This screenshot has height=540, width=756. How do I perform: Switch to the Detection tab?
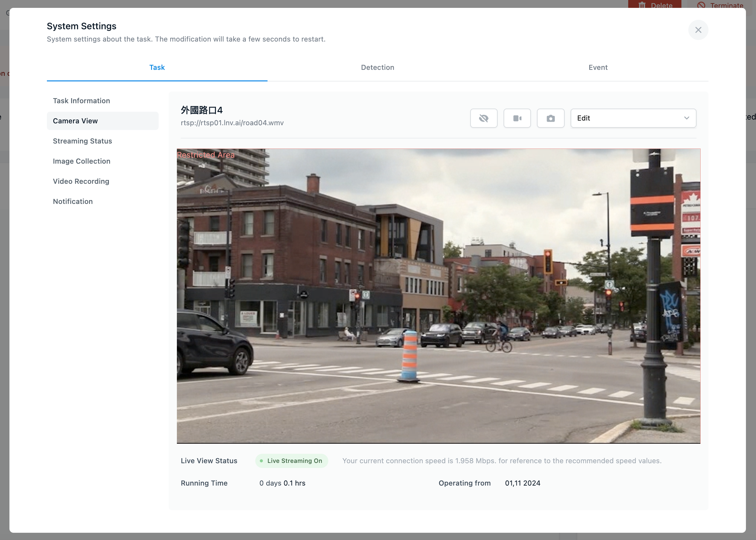click(377, 67)
